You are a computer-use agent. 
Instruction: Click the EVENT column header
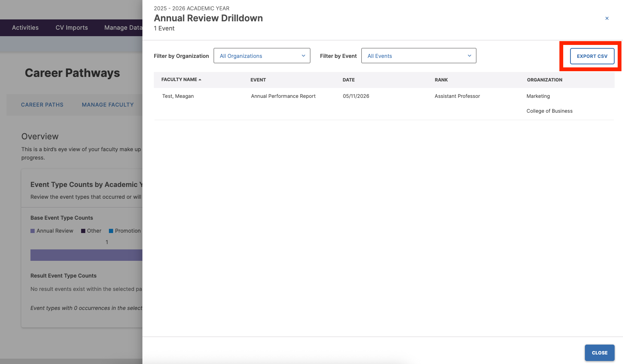tap(258, 80)
